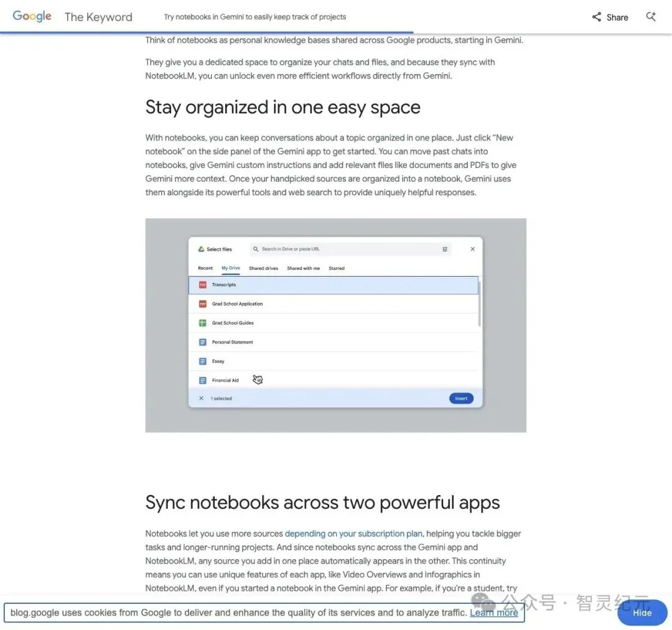Open the Starred tab in the file picker
Viewport: 672px width, 630px height.
click(x=337, y=268)
